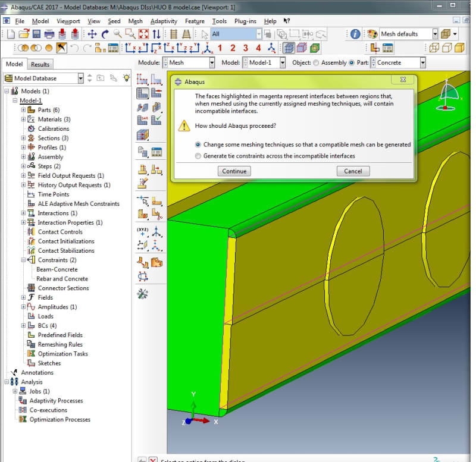Click the Create Datum Point XYZ icon

pos(142,232)
